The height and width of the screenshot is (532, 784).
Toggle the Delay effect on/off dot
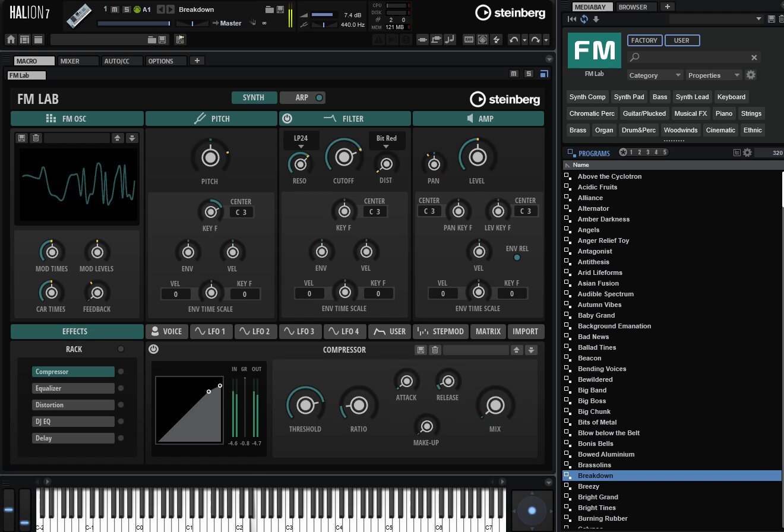pyautogui.click(x=121, y=438)
